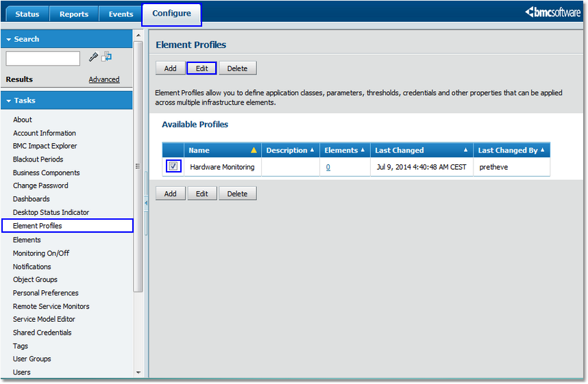Click the top Edit button
Image resolution: width=588 pixels, height=384 pixels.
click(201, 68)
